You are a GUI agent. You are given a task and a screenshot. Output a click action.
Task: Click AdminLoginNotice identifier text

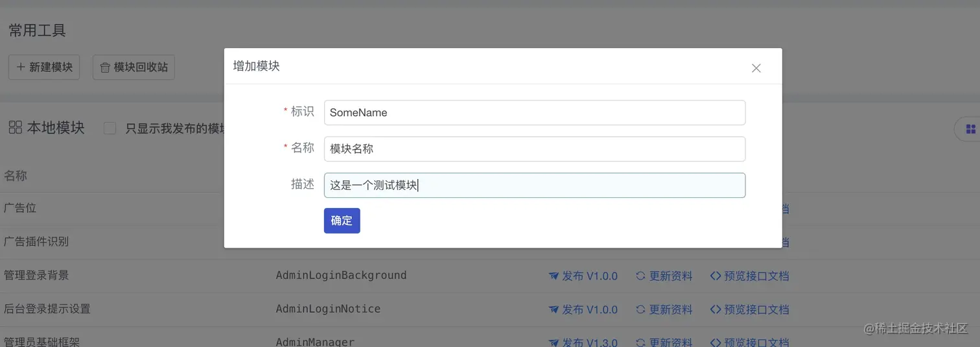click(328, 309)
